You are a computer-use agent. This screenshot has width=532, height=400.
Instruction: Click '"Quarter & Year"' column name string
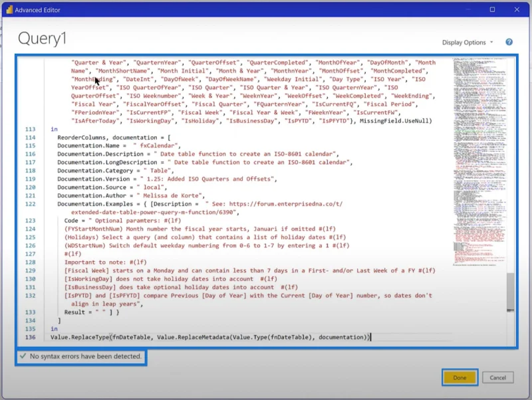click(98, 62)
